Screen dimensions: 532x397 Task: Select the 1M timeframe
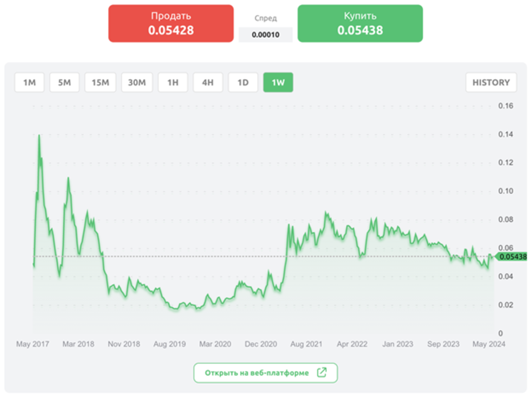point(30,82)
